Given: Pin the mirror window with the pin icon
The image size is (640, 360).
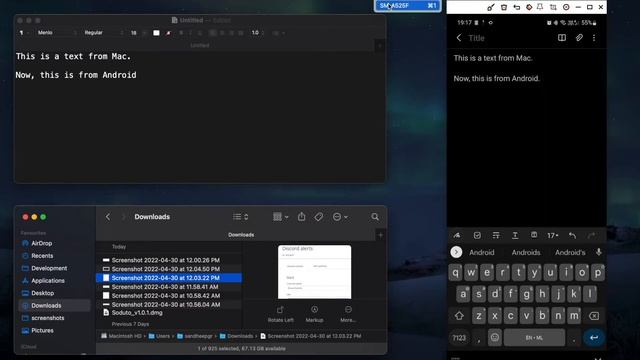Looking at the screenshot, I should click(x=540, y=7).
